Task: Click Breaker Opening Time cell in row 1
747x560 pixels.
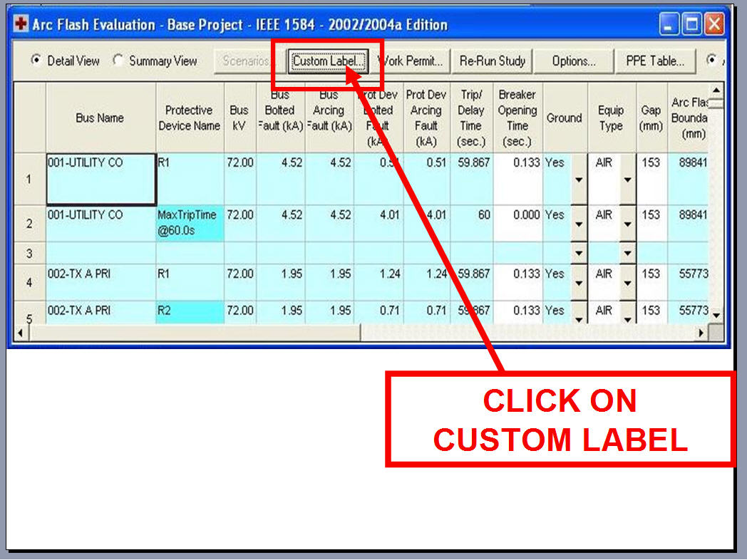Action: click(517, 178)
